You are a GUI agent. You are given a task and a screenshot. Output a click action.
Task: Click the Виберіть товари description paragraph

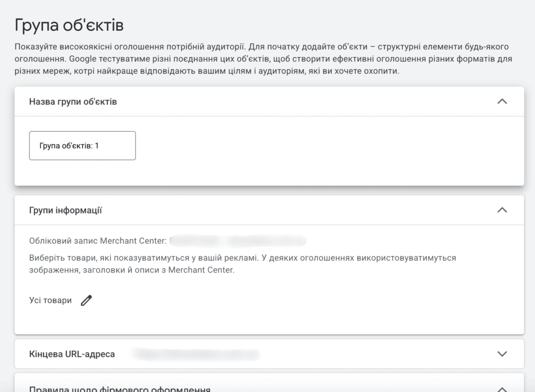coord(242,264)
